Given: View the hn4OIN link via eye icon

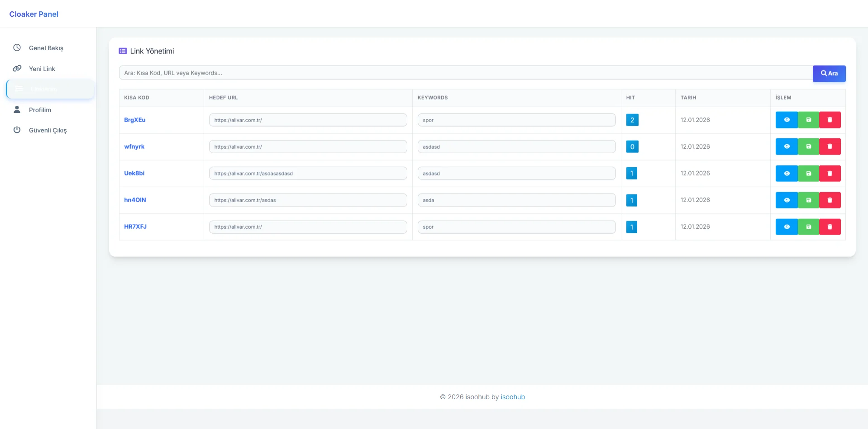Looking at the screenshot, I should 787,200.
